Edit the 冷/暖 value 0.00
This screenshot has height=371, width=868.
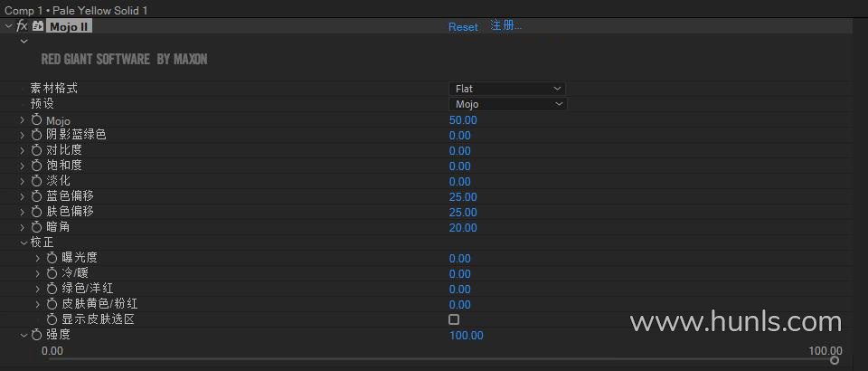[459, 274]
